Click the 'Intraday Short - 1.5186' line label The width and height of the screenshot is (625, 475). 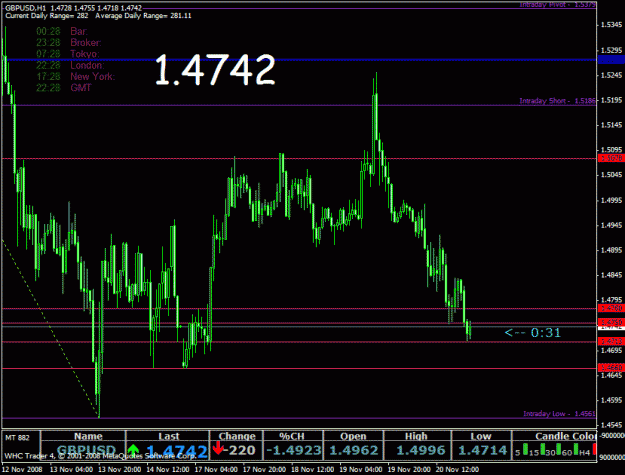pyautogui.click(x=558, y=101)
